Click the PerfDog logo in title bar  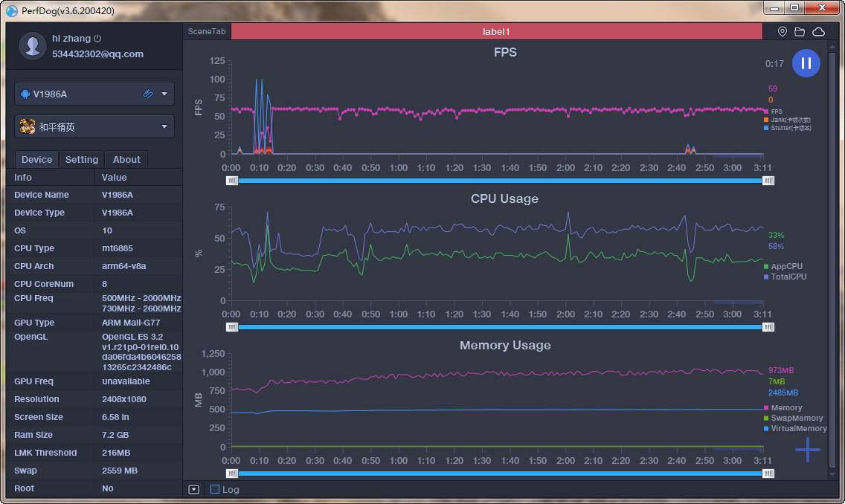(11, 10)
